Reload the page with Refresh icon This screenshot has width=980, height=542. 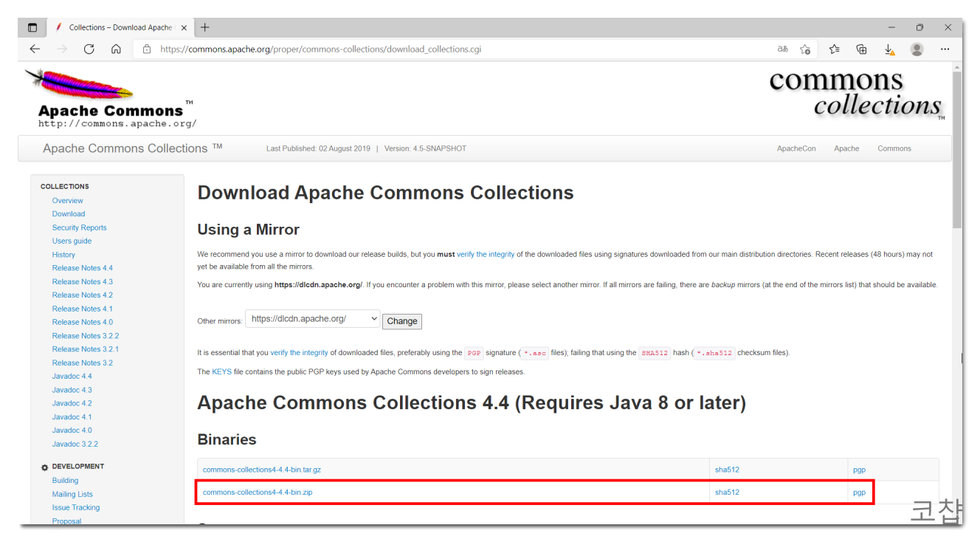coord(89,49)
